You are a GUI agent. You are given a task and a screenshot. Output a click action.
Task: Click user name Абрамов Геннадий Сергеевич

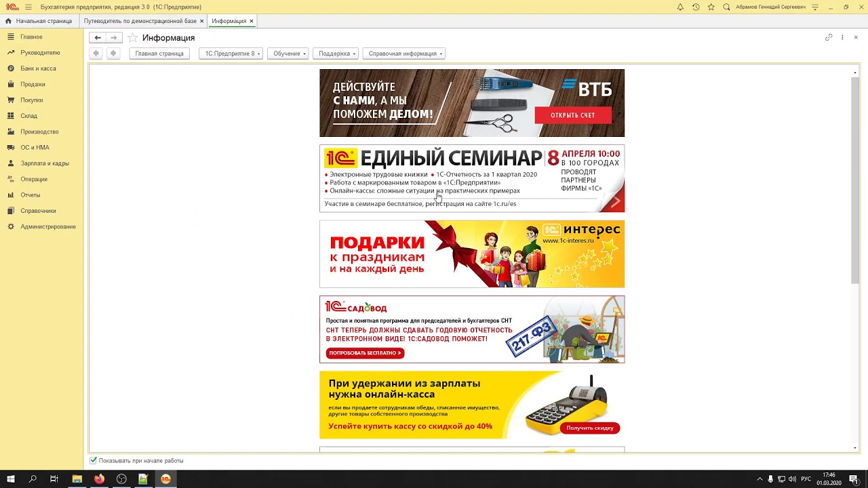[770, 7]
